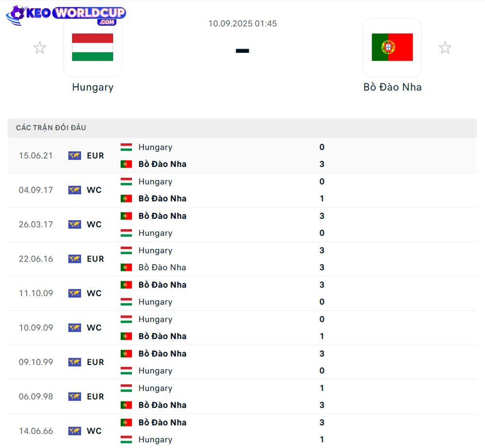
Task: Open the 10.09.09 match date
Action: click(36, 327)
